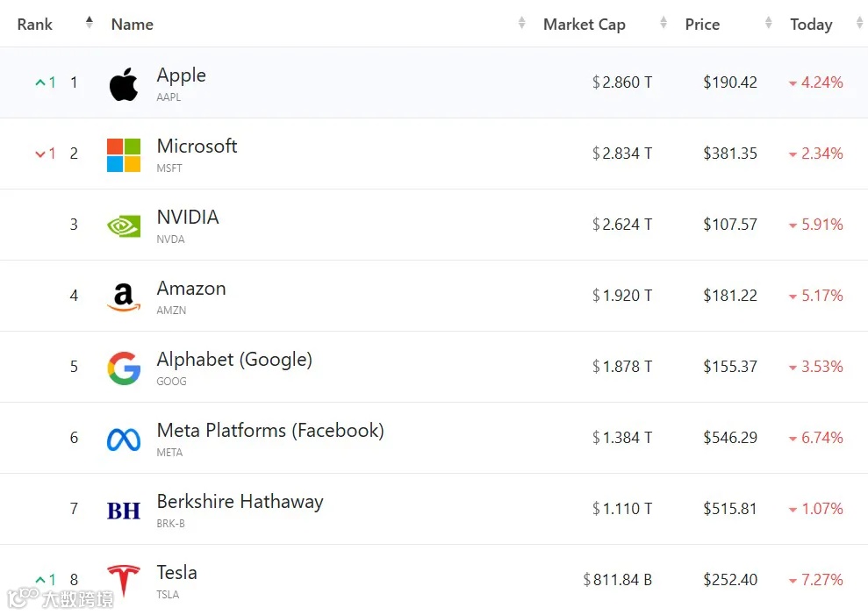Screen dimensions: 868x615
Task: Click Berkshire Hathaway's $515.81 price
Action: click(x=730, y=509)
